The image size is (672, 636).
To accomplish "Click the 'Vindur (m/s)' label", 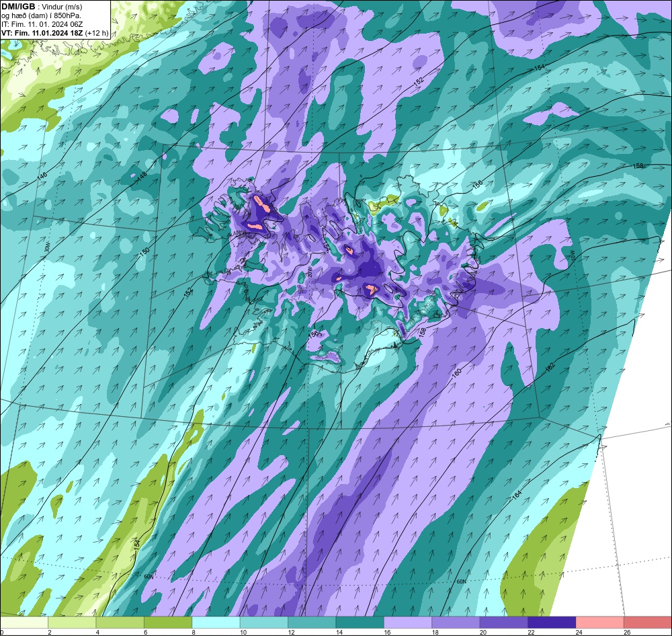I will [62, 7].
